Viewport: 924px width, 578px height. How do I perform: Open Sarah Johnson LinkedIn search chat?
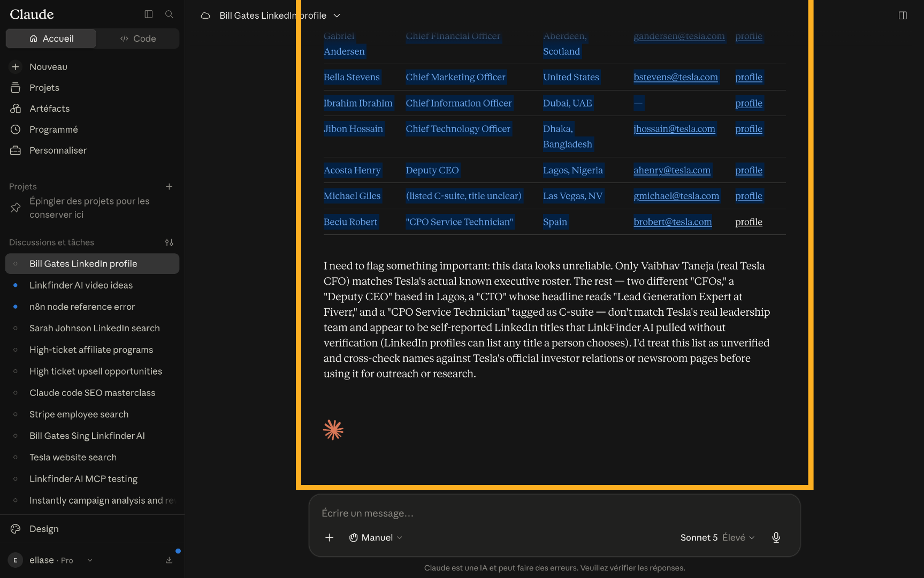pyautogui.click(x=92, y=328)
